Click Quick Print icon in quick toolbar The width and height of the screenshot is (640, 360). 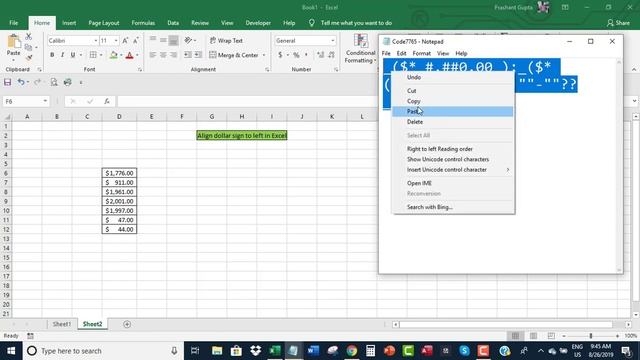coord(68,82)
